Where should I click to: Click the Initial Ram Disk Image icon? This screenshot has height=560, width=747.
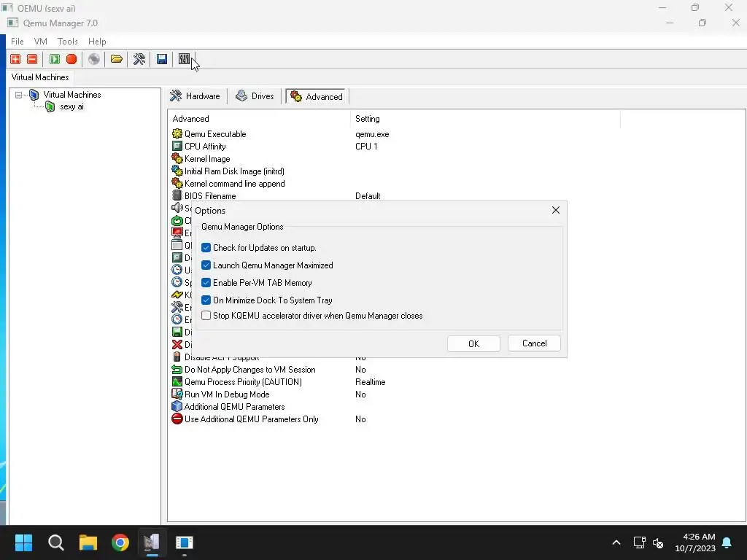point(177,171)
